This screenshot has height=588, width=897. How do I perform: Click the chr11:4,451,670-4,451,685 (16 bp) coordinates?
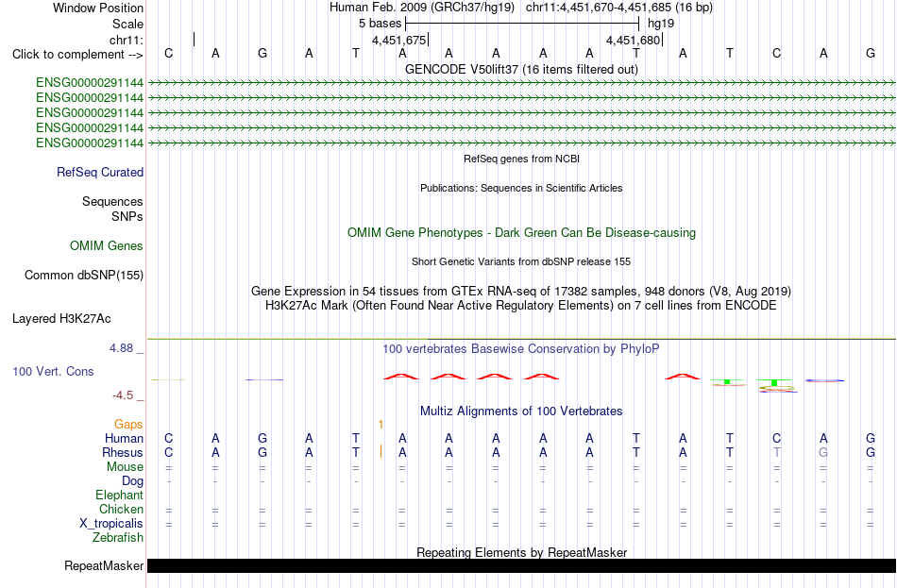tap(619, 8)
